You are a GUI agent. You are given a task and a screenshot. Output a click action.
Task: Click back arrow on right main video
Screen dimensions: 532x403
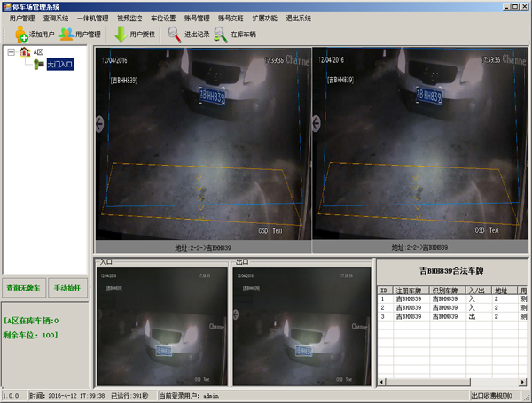pyautogui.click(x=316, y=123)
